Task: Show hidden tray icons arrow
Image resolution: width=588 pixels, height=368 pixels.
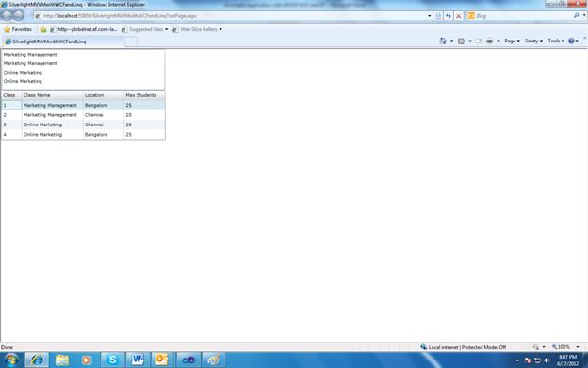Action: (517, 360)
